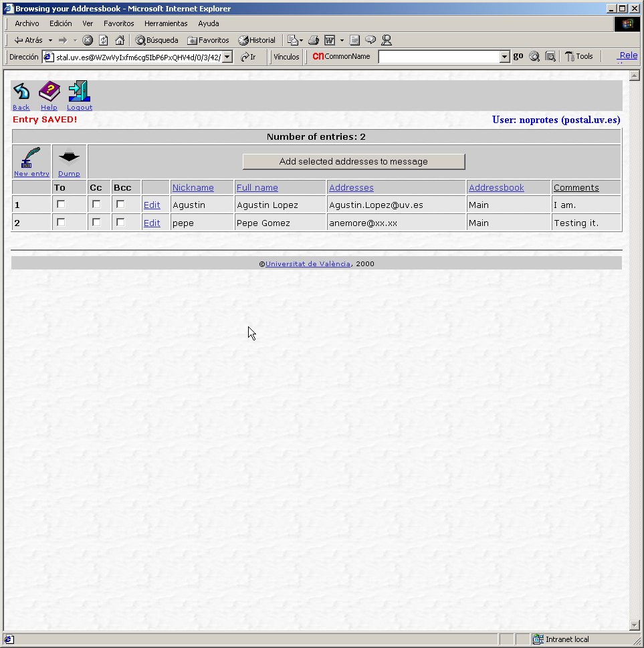644x648 pixels.
Task: Check the To box for Agustin
Action: [x=61, y=204]
